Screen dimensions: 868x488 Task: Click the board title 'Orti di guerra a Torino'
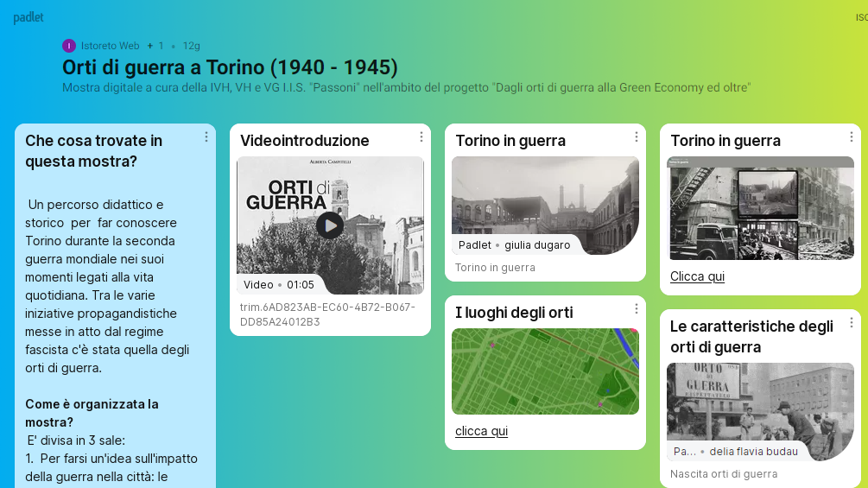click(x=230, y=67)
